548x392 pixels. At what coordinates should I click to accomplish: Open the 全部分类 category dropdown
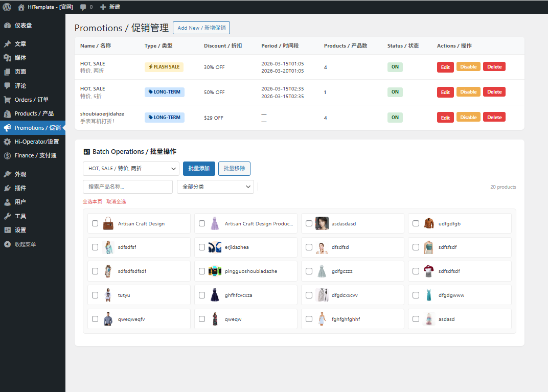pos(215,187)
